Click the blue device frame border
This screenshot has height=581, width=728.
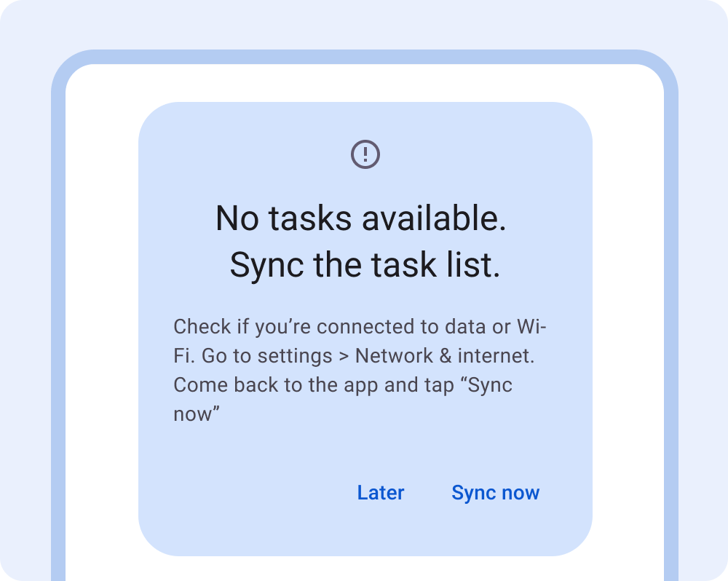coord(58,325)
